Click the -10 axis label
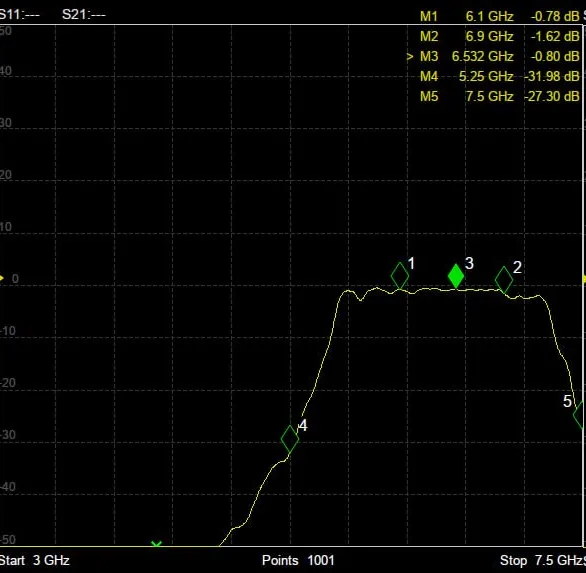This screenshot has height=573, width=586. pyautogui.click(x=7, y=331)
